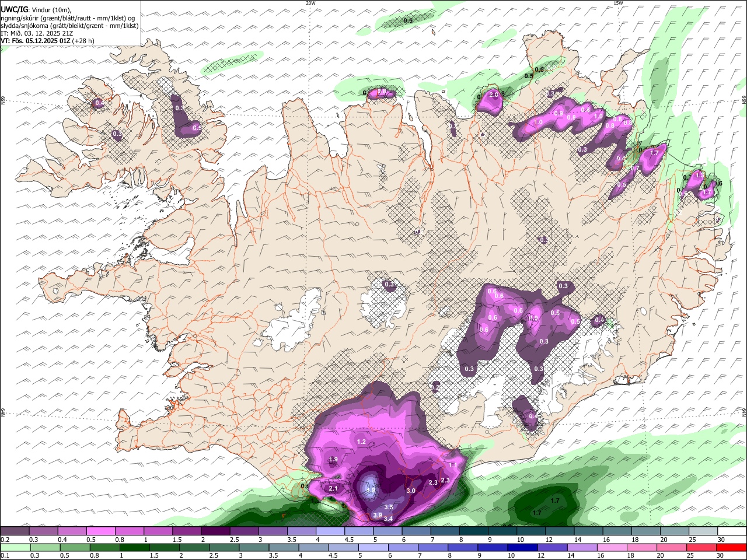Image resolution: width=747 pixels, height=560 pixels.
Task: Click the snow legend swatch between 4 and 4.5
Action: click(x=330, y=531)
